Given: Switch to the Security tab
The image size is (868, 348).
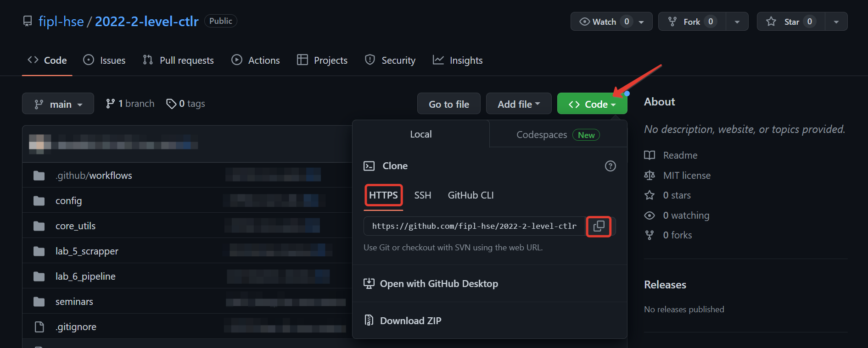Looking at the screenshot, I should pos(390,60).
